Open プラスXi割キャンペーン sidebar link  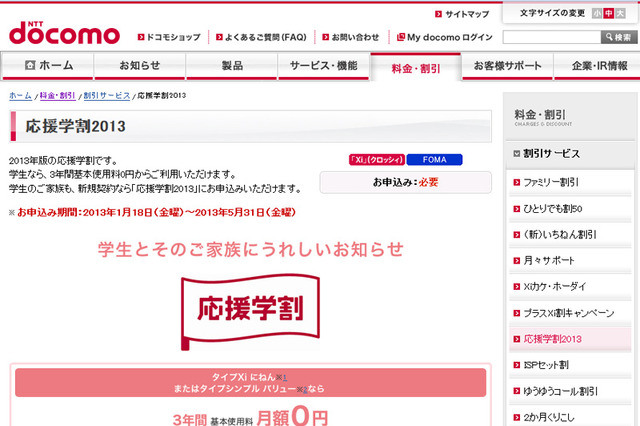click(x=569, y=313)
